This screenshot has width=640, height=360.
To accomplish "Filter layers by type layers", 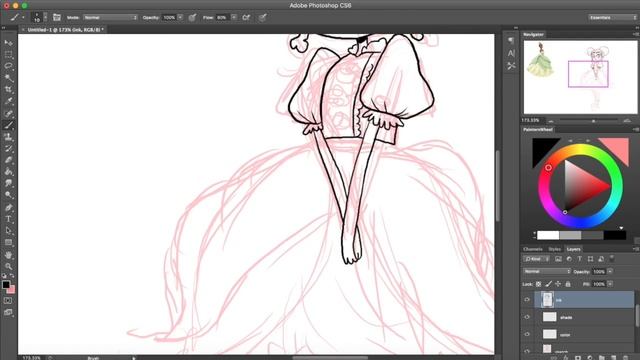I will coord(580,259).
